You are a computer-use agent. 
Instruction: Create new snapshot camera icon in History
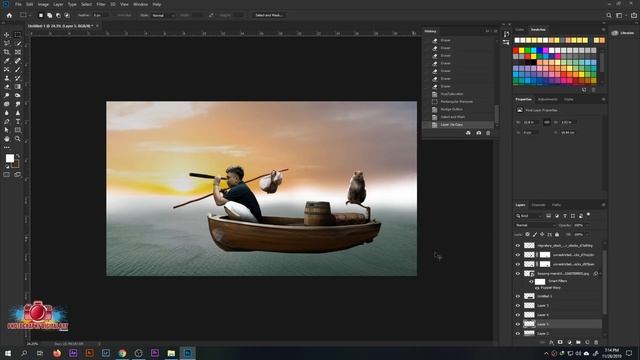pyautogui.click(x=478, y=133)
